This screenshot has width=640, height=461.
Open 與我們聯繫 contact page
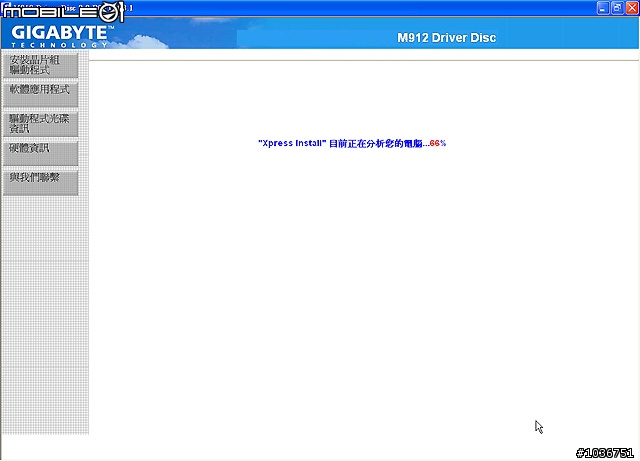click(40, 183)
